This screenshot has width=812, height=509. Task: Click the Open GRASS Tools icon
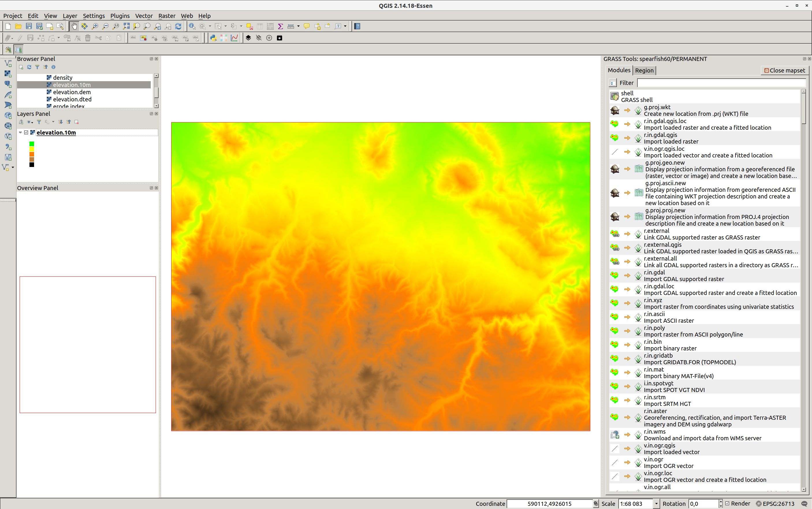click(8, 50)
